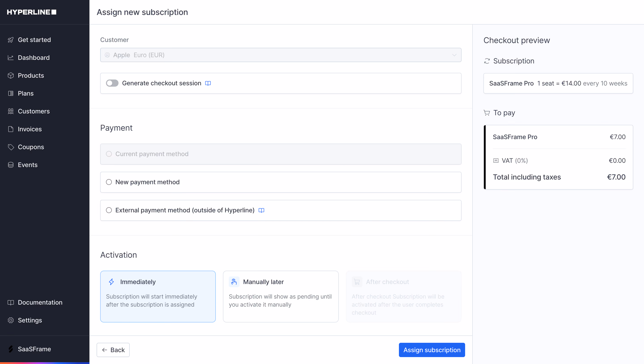Screen dimensions: 644x364
Task: Click the Customers people icon
Action: (x=11, y=111)
